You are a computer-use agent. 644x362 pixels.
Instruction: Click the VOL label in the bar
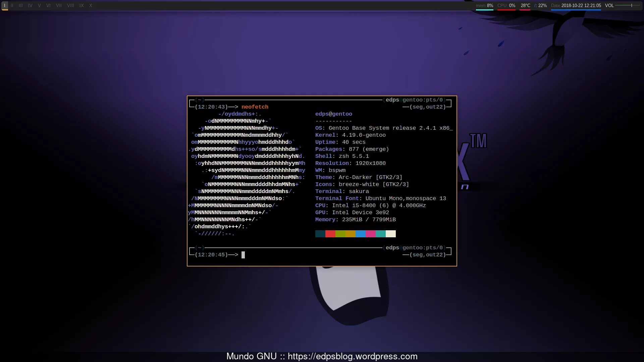609,6
